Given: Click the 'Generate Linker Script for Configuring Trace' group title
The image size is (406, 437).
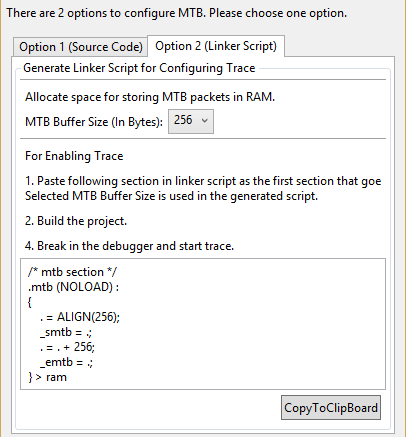Looking at the screenshot, I should [139, 68].
